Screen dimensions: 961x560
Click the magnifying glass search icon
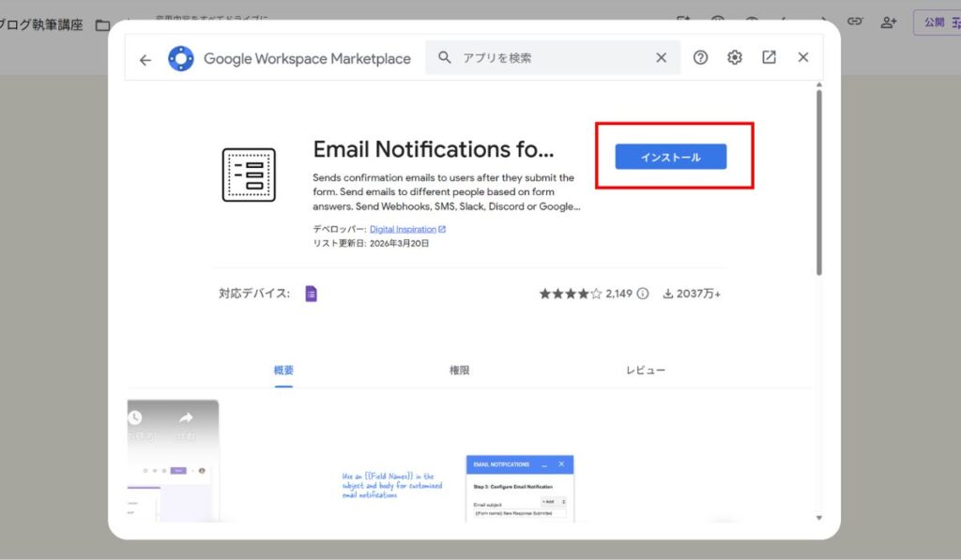(x=445, y=58)
